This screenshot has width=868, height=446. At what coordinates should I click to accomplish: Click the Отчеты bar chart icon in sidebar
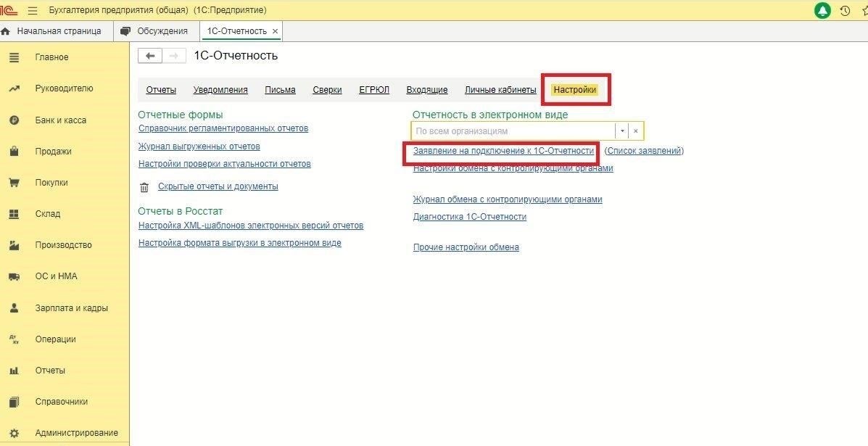tap(15, 371)
